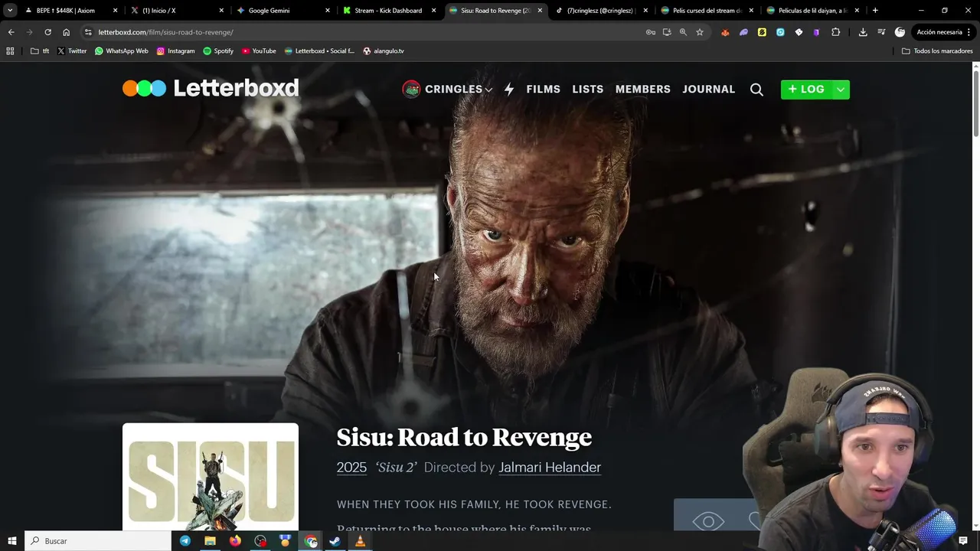This screenshot has height=551, width=980.
Task: Expand the tab search dropdown arrow
Action: [x=10, y=11]
